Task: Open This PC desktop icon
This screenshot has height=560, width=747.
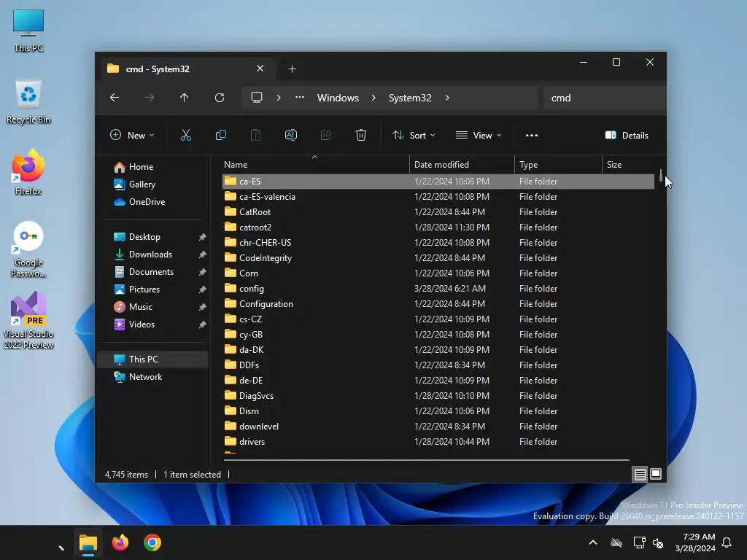Action: 28,31
